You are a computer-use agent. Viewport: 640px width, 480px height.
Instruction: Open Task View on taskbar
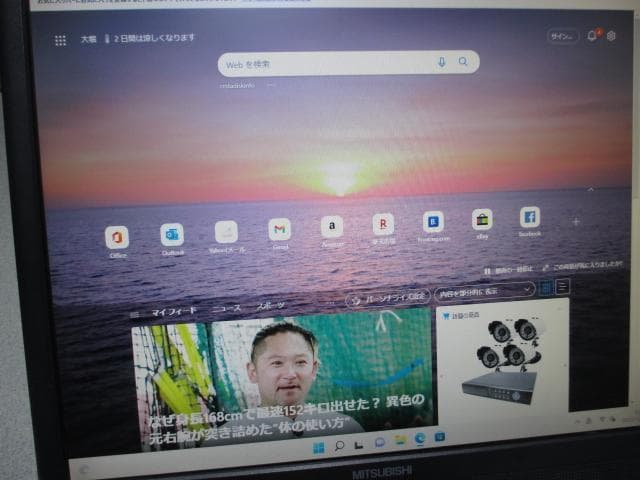coord(359,444)
